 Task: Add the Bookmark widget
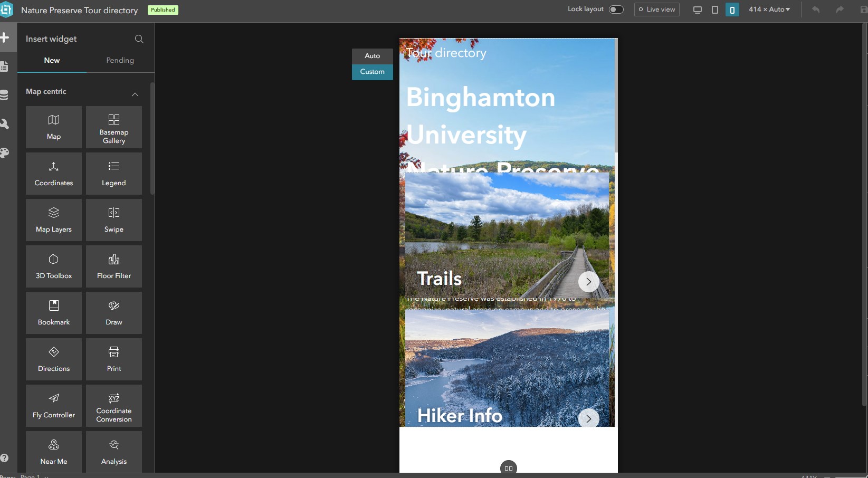54,313
